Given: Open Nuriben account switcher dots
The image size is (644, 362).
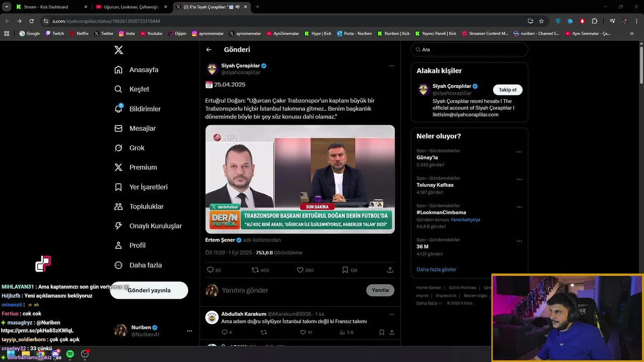Looking at the screenshot, I should 190,331.
